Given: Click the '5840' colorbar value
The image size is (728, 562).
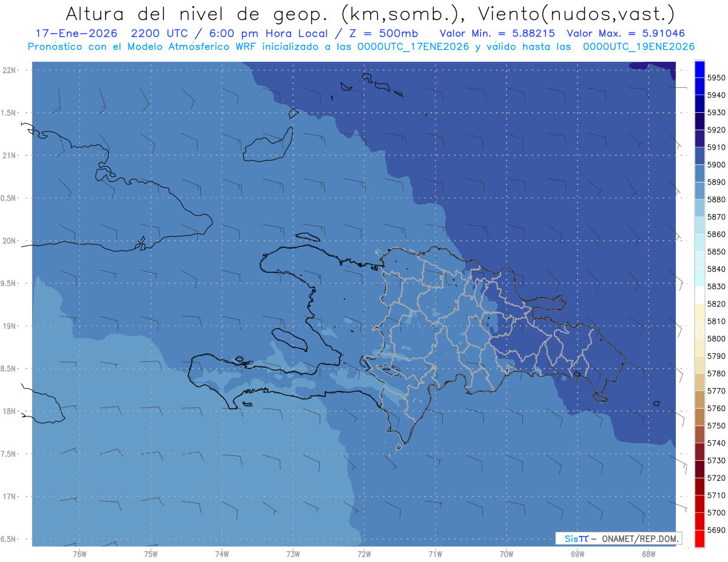Looking at the screenshot, I should 716,269.
